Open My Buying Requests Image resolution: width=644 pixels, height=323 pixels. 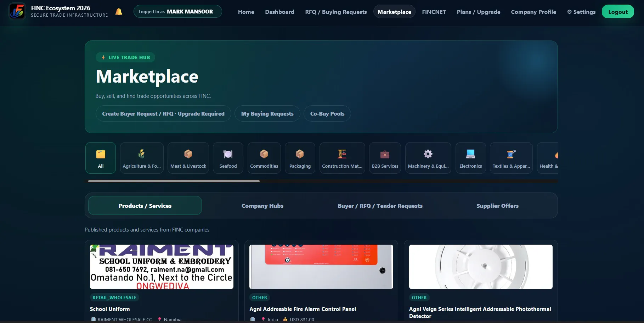[x=267, y=113]
